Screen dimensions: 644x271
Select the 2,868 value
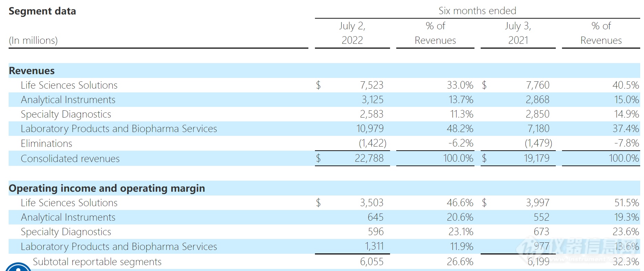[x=538, y=100]
